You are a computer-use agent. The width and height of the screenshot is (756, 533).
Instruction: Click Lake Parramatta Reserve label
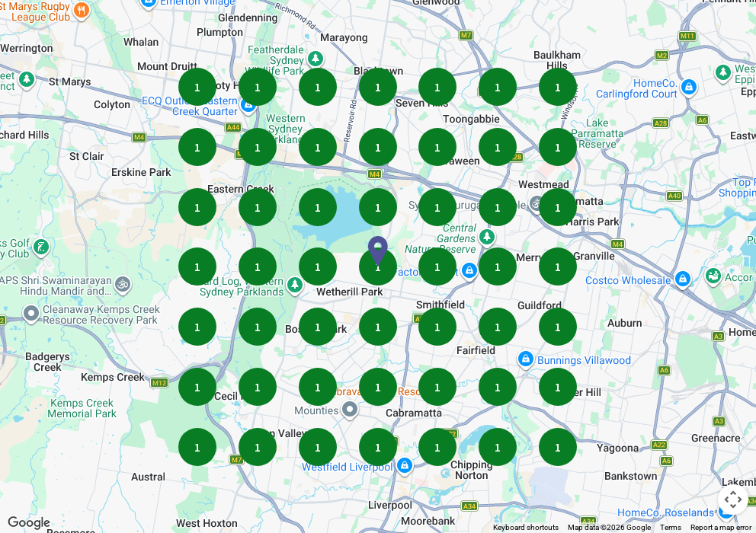[597, 133]
